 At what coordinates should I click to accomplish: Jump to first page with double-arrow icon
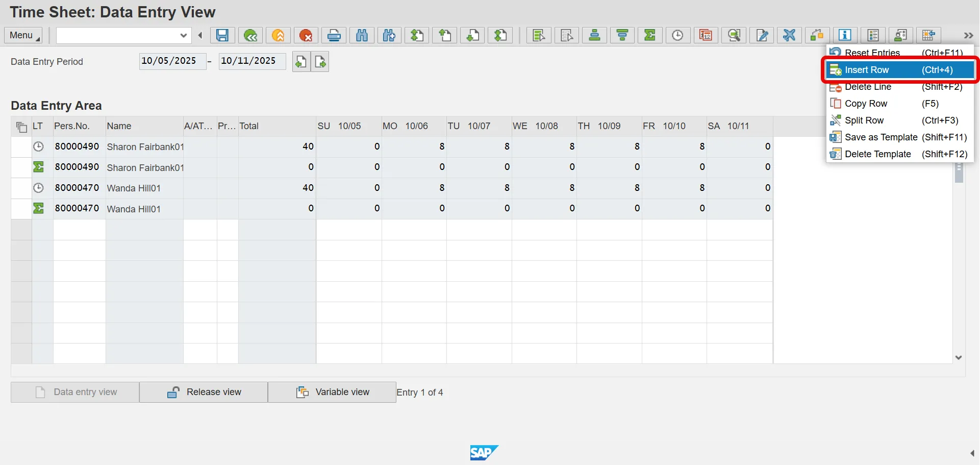tap(417, 35)
